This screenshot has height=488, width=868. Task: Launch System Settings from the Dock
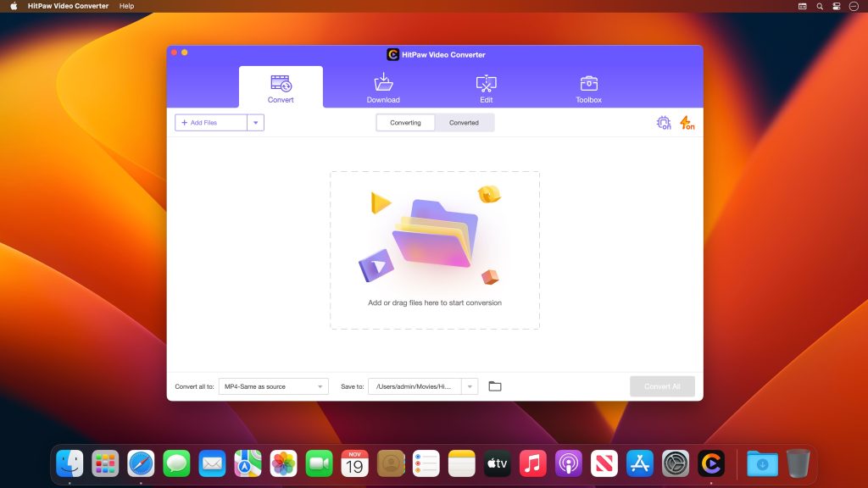click(675, 463)
